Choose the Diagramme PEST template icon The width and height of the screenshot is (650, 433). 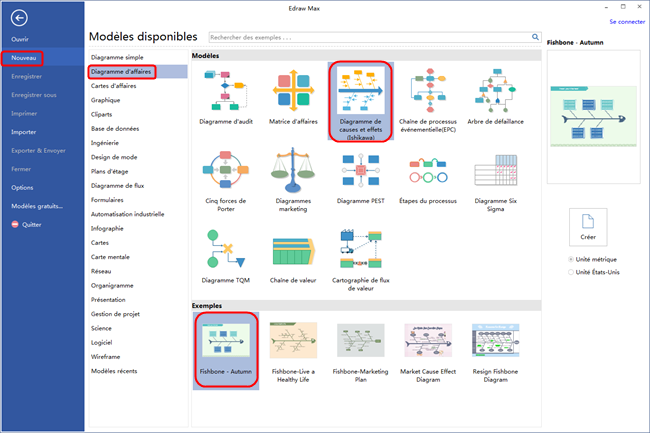click(x=359, y=171)
